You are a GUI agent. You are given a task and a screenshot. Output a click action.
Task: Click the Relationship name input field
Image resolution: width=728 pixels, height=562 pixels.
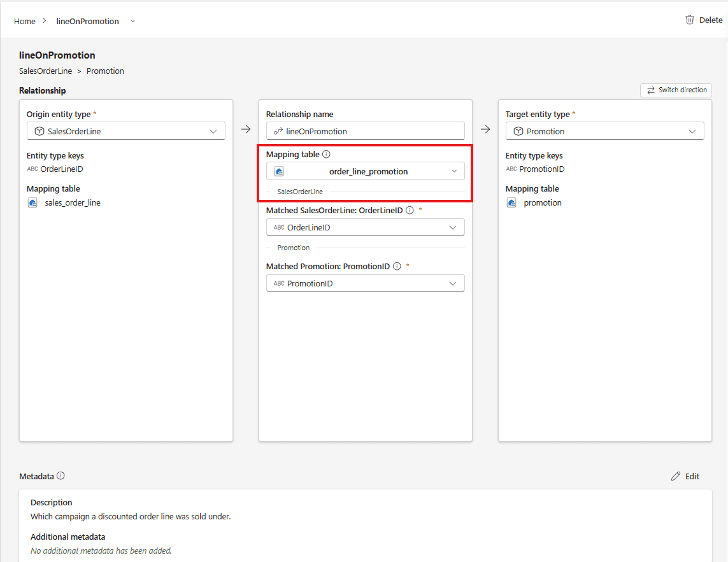[x=366, y=131]
